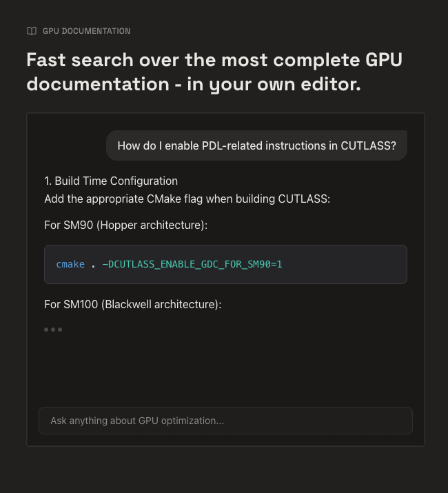Screen dimensions: 448x493
Task: Click "CUTLASS?" at the end of the question
Action: click(369, 145)
